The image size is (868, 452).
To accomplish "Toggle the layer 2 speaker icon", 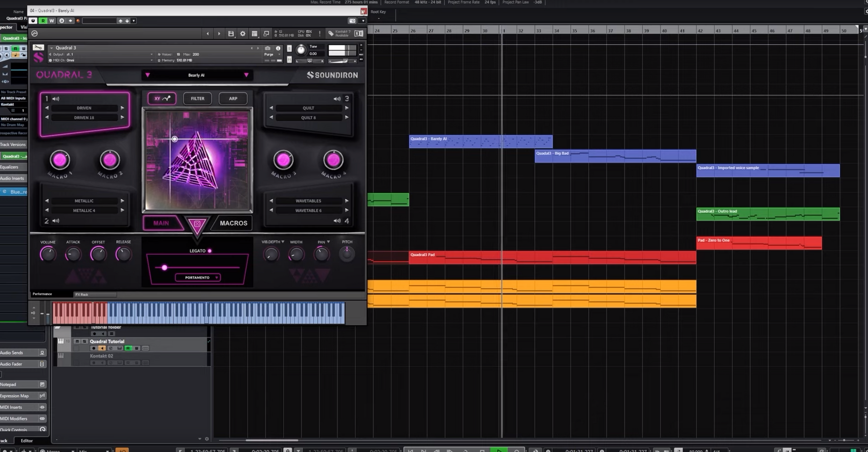I will 56,221.
